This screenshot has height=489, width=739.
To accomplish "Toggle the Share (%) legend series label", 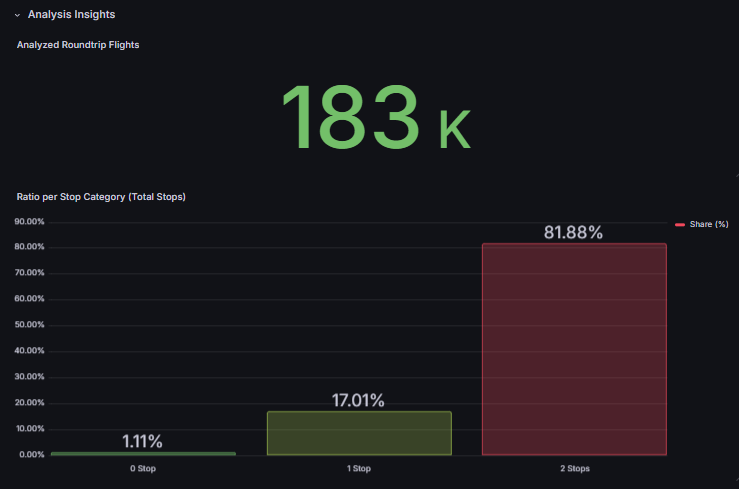I will coord(709,225).
